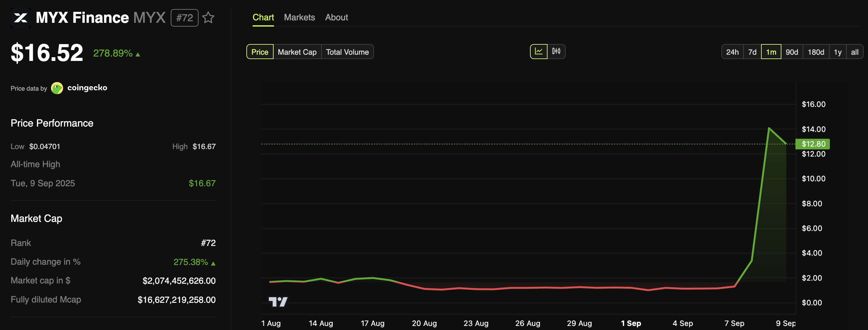The image size is (868, 330).
Task: Toggle the Total Volume chart view
Action: pyautogui.click(x=347, y=52)
